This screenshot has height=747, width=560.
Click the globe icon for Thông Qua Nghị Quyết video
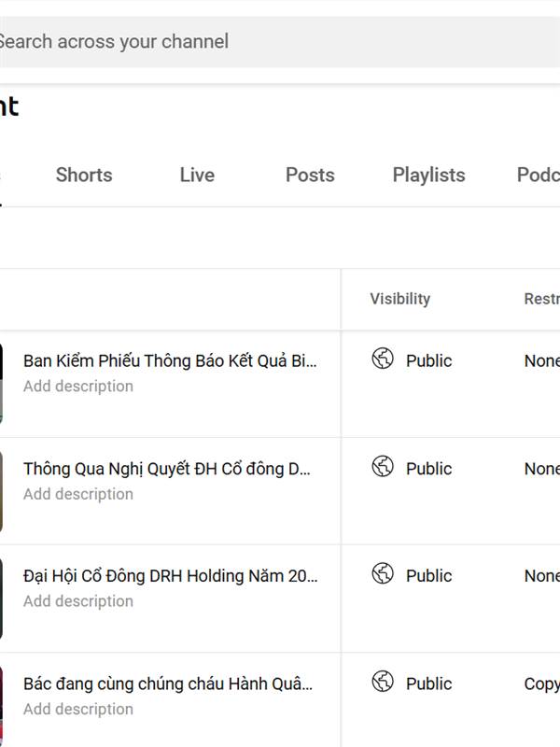click(x=383, y=466)
